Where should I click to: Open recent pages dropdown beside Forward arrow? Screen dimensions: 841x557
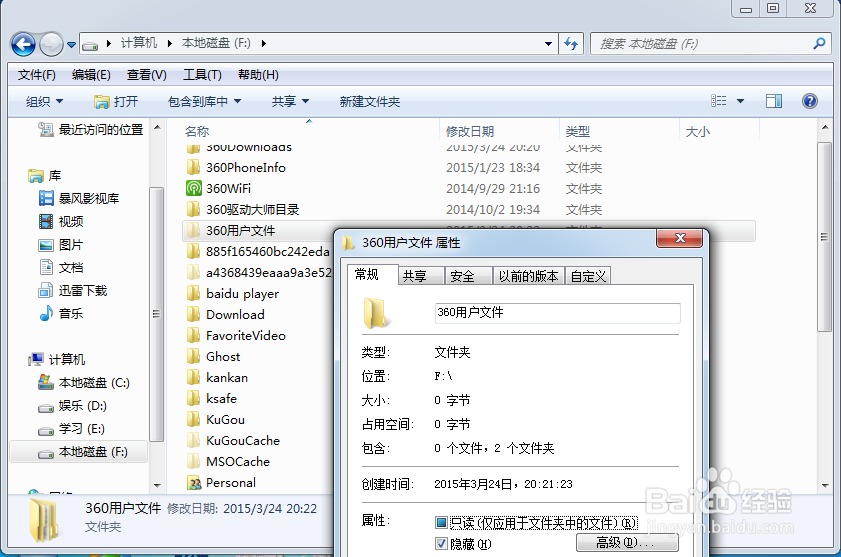[x=71, y=45]
